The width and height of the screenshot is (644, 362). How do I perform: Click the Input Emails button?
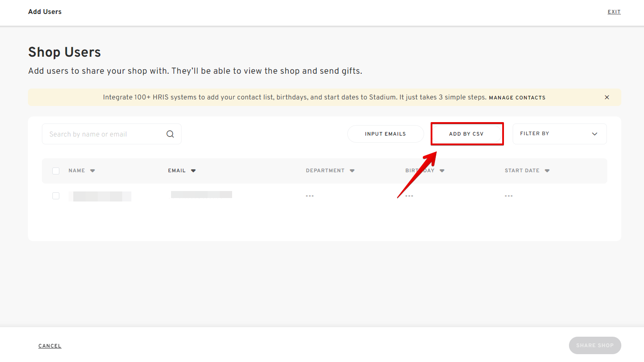coord(385,134)
